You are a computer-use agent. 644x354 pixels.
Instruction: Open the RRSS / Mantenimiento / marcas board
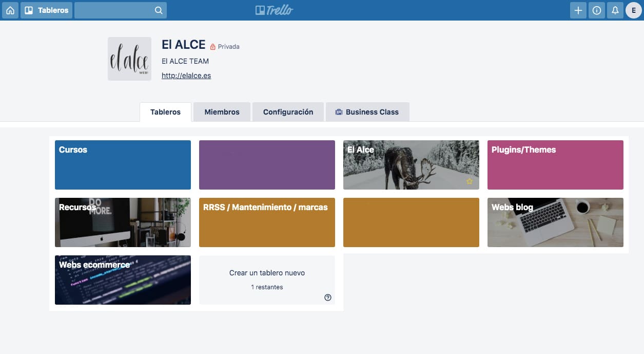tap(267, 222)
